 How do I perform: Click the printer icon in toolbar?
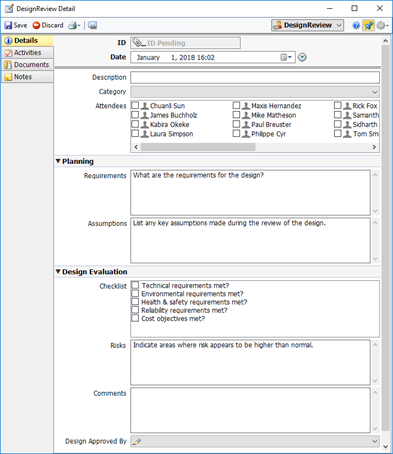coord(72,25)
